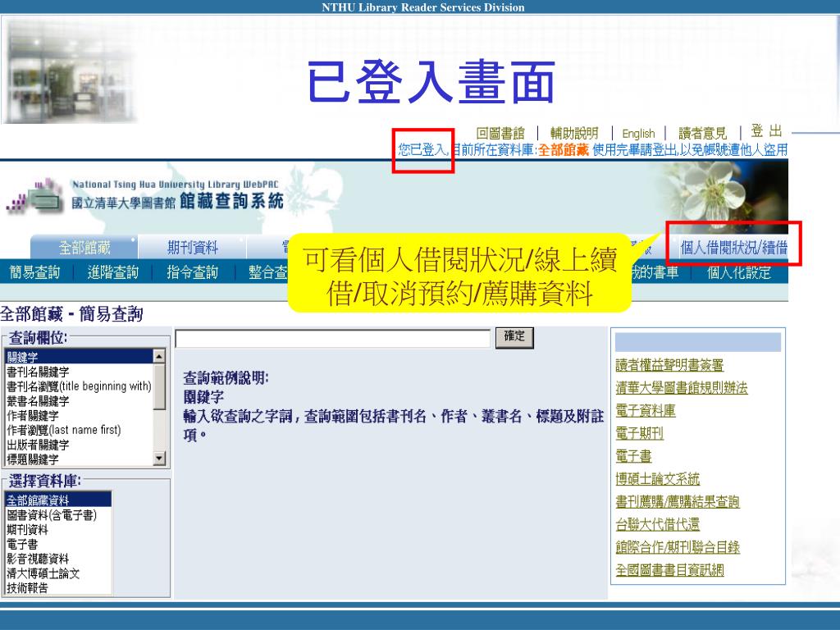The image size is (840, 630).
Task: Open 台聯大代借代還 link
Action: point(658,524)
